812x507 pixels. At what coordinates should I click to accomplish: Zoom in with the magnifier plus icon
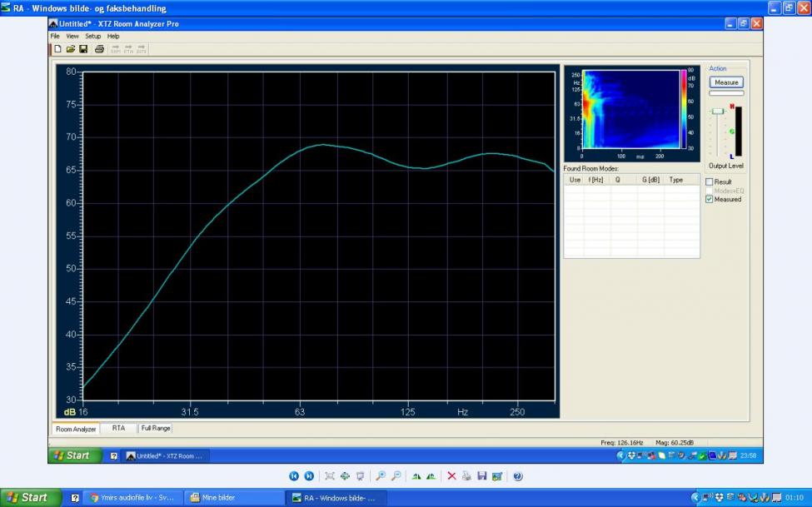(x=381, y=476)
